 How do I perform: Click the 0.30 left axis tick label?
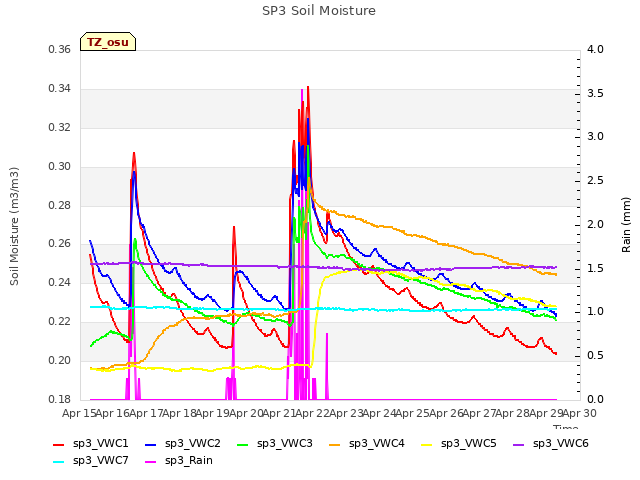(x=59, y=167)
